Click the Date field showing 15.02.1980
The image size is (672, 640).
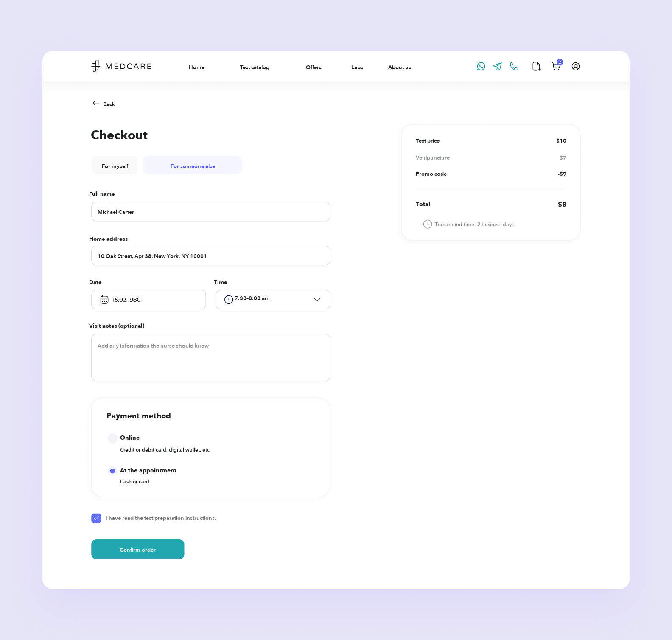tap(148, 300)
